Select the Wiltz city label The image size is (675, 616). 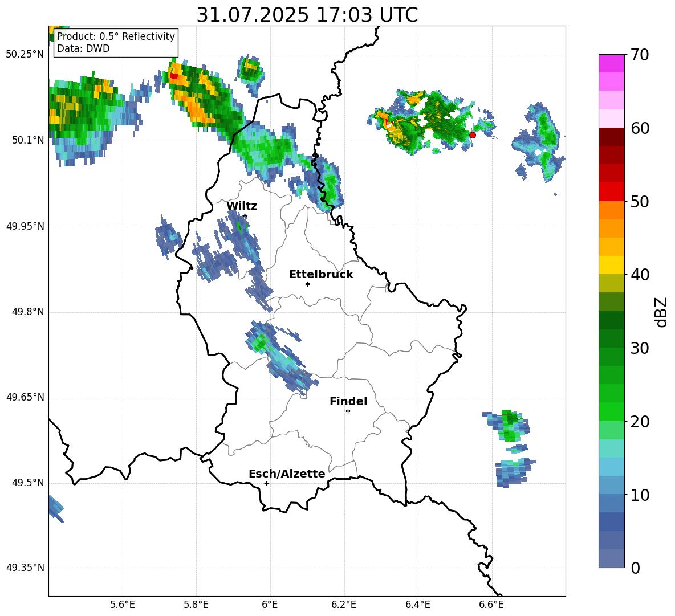(242, 206)
